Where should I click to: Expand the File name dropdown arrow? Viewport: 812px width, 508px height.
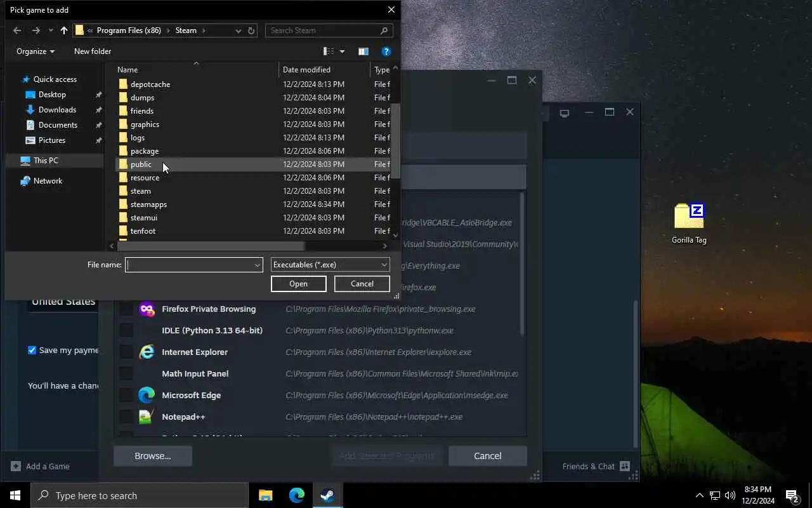click(258, 265)
